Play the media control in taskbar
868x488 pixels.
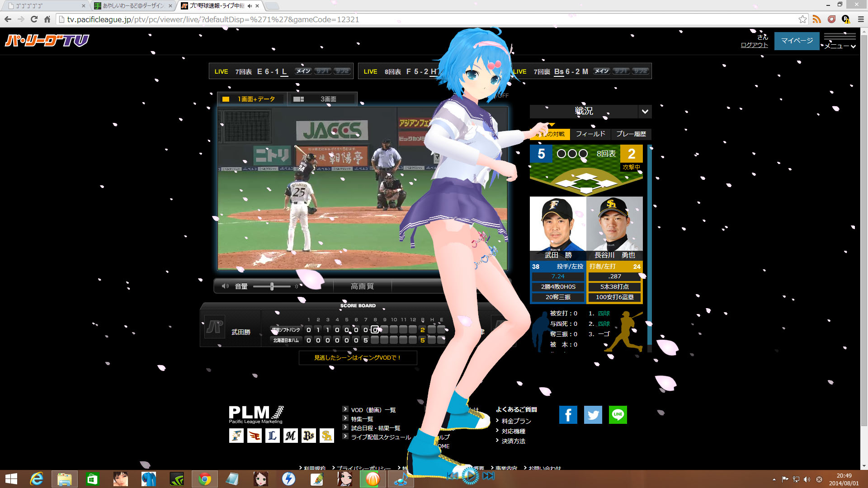click(x=470, y=476)
